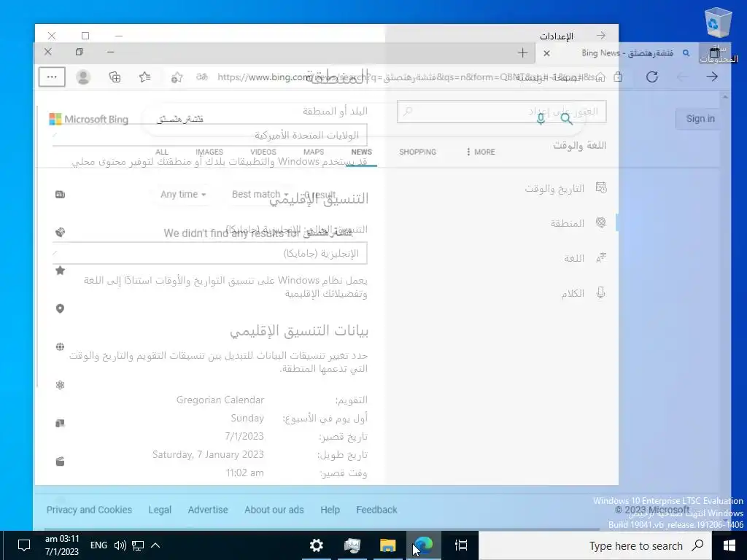Open the Help footer link
The image size is (747, 560).
(x=330, y=510)
